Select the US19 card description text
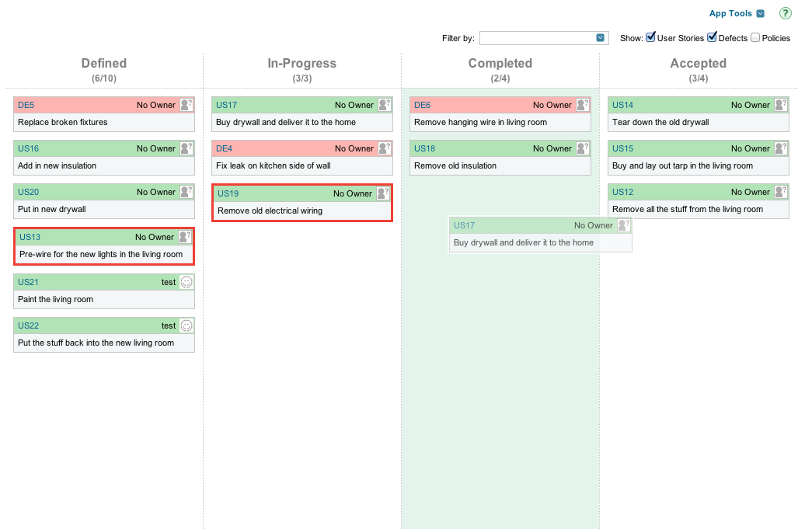Screen dimensions: 812x529 [270, 211]
